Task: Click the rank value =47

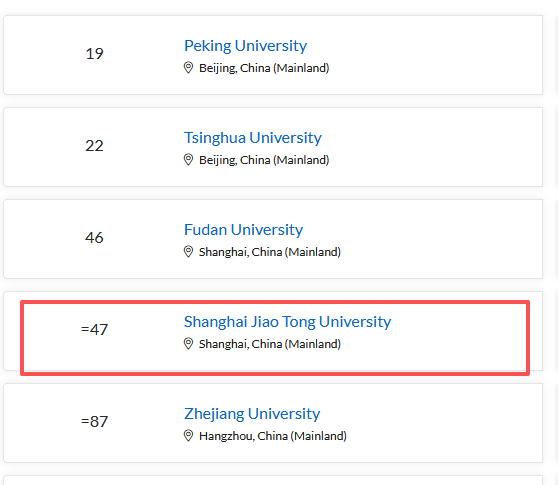Action: 94,330
